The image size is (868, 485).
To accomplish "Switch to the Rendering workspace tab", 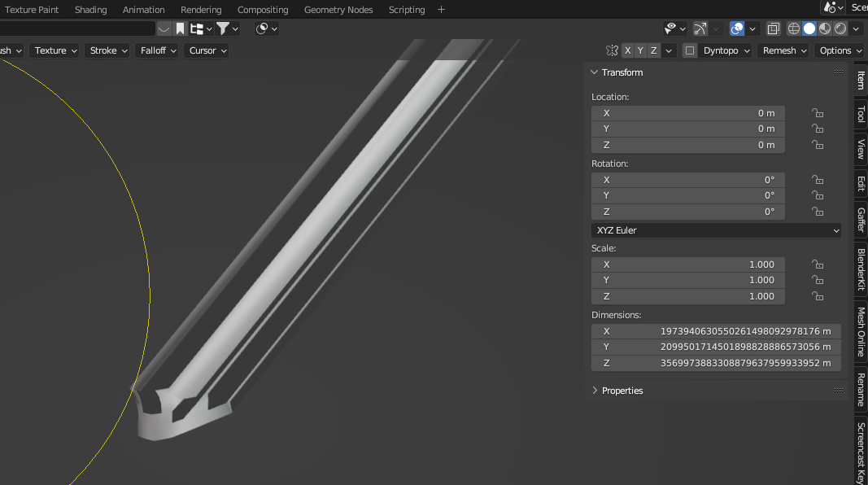I will pyautogui.click(x=201, y=10).
